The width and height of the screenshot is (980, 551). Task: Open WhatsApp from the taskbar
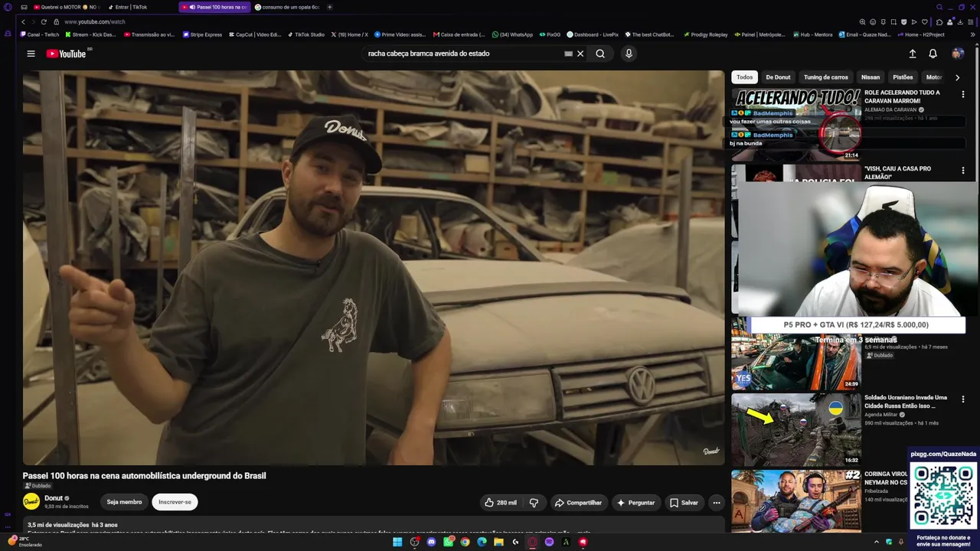(448, 542)
